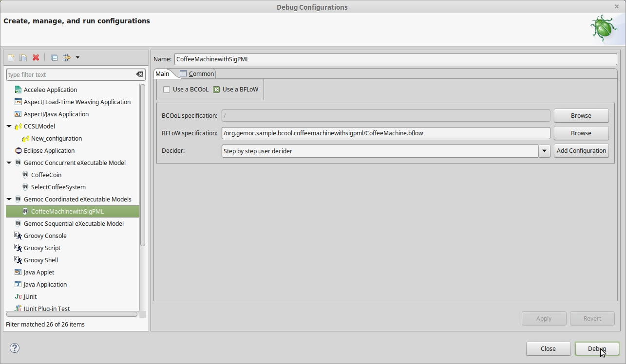Viewport: 626px width, 364px height.
Task: Clear the filter text field
Action: [x=140, y=74]
